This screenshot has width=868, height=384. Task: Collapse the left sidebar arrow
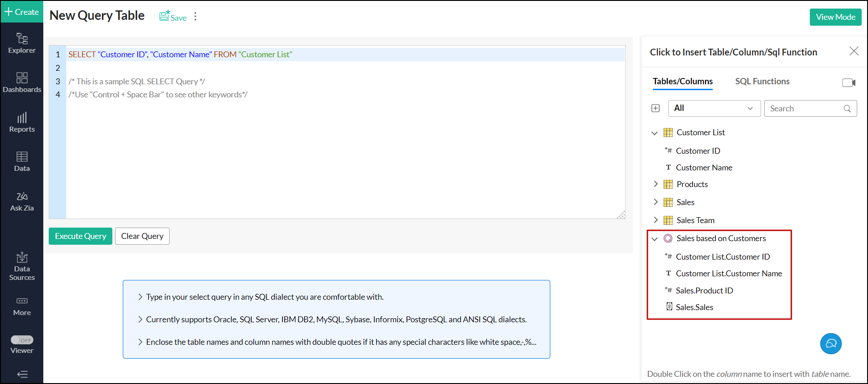pos(22,374)
